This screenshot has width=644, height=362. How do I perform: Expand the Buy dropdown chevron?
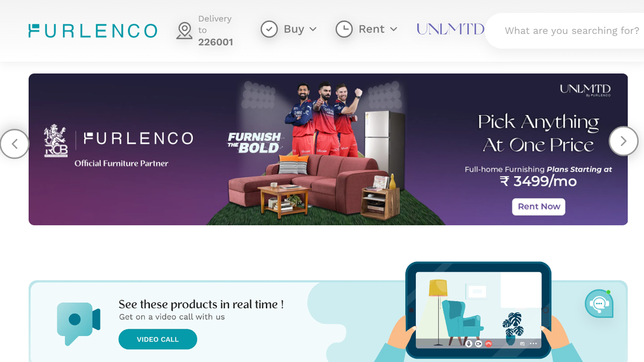313,29
